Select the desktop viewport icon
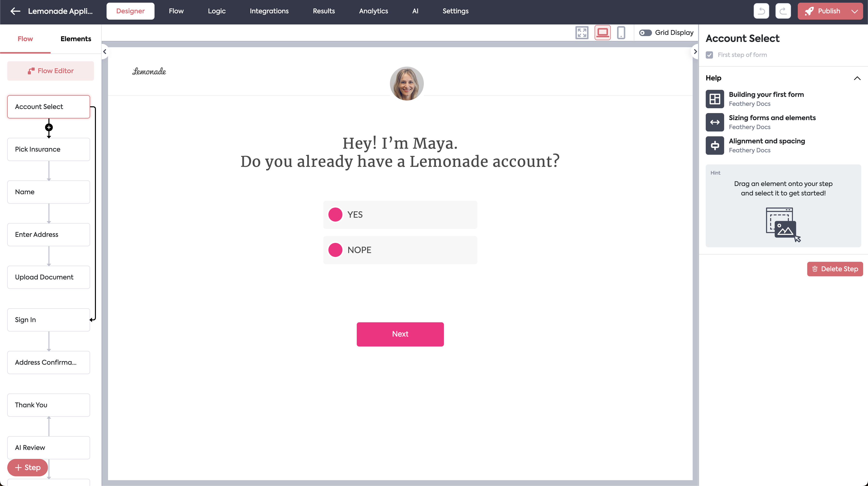The width and height of the screenshot is (868, 486). pyautogui.click(x=603, y=33)
